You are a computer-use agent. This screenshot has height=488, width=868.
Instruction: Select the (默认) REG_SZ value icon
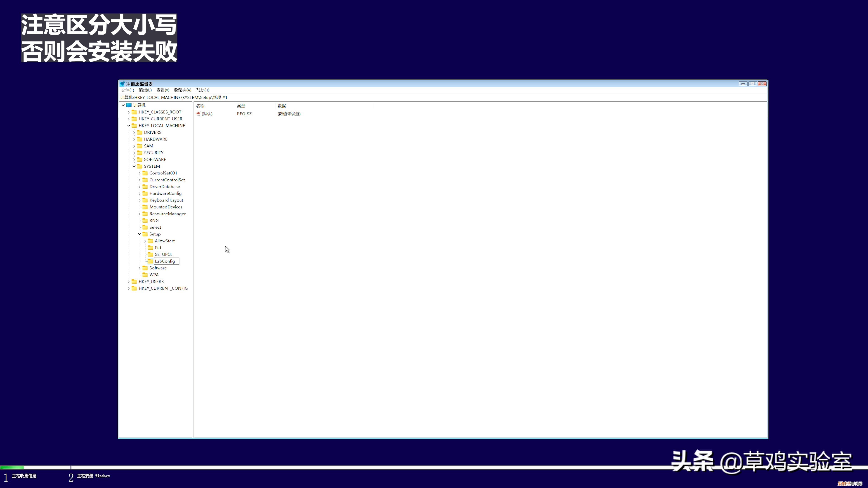coord(198,114)
